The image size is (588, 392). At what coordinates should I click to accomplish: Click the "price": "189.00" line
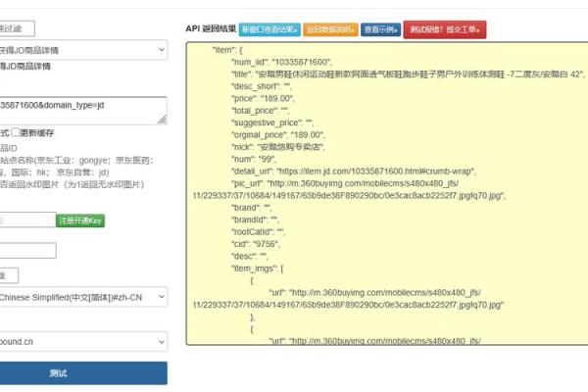click(263, 99)
